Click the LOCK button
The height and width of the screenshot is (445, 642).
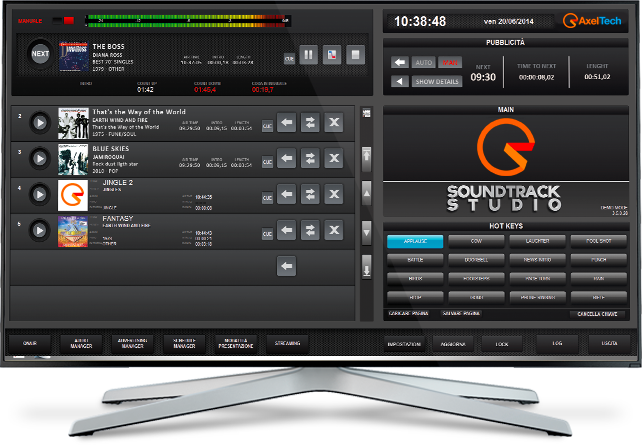tap(502, 344)
